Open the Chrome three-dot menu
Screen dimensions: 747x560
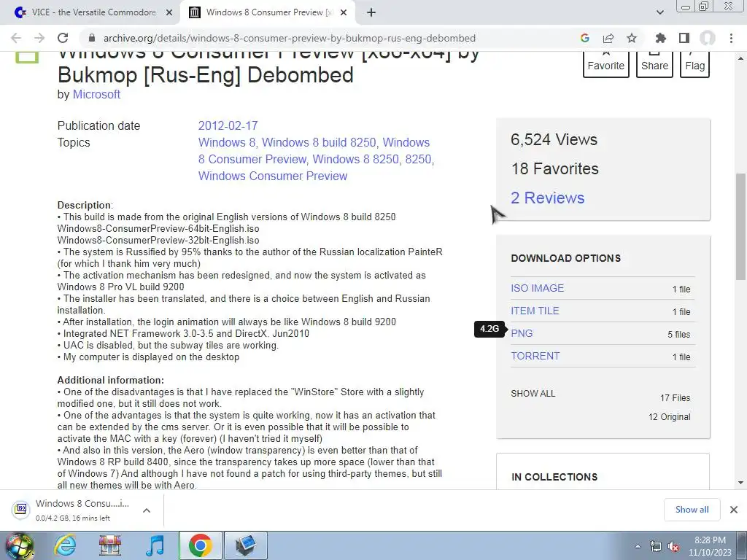pyautogui.click(x=731, y=38)
